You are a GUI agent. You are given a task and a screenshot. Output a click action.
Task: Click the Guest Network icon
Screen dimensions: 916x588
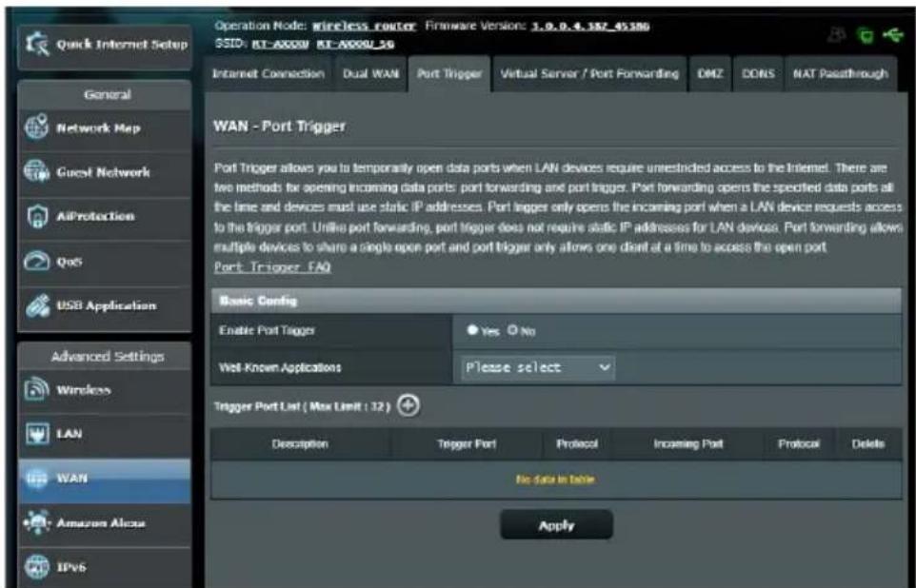[37, 172]
